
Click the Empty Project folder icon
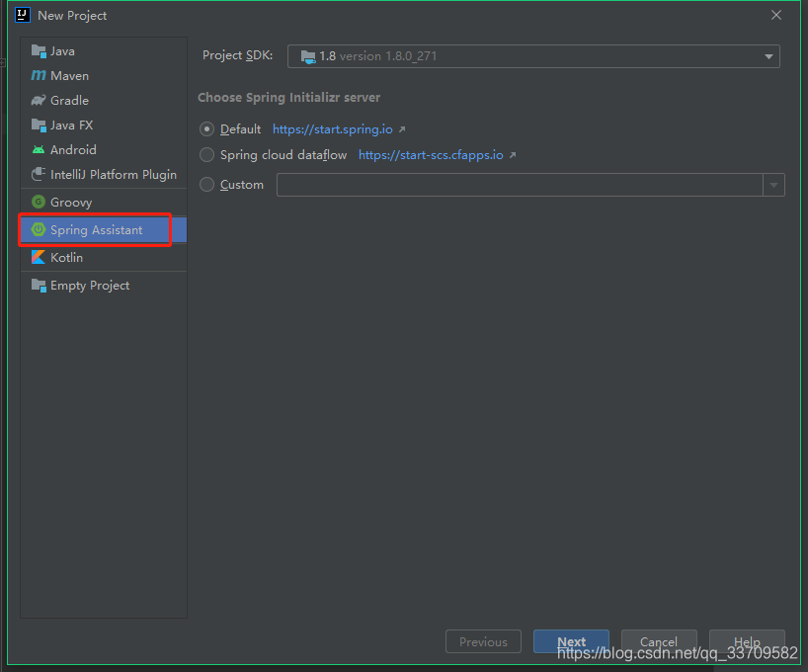click(x=39, y=286)
